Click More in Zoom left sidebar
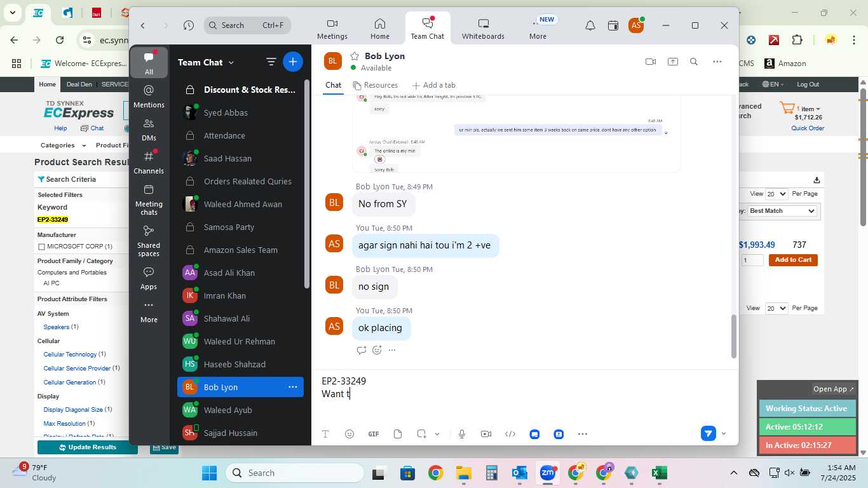The height and width of the screenshot is (488, 868). (149, 311)
